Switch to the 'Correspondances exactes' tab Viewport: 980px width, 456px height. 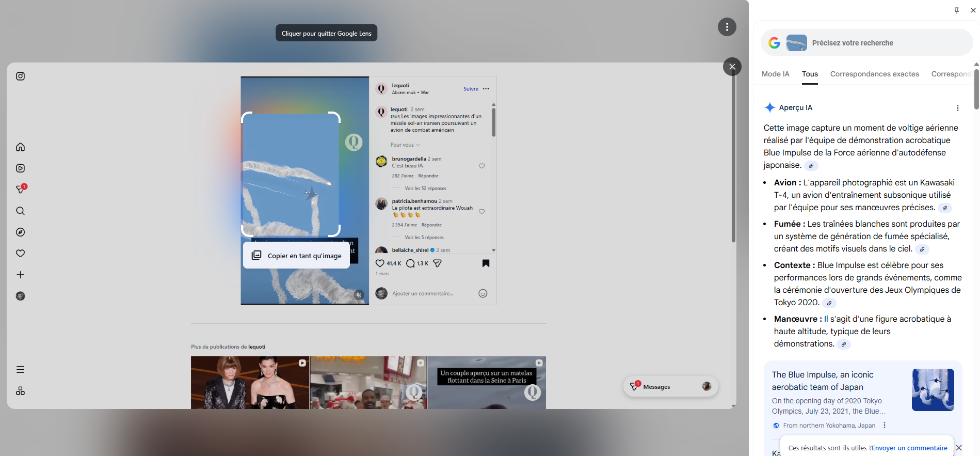coord(874,74)
